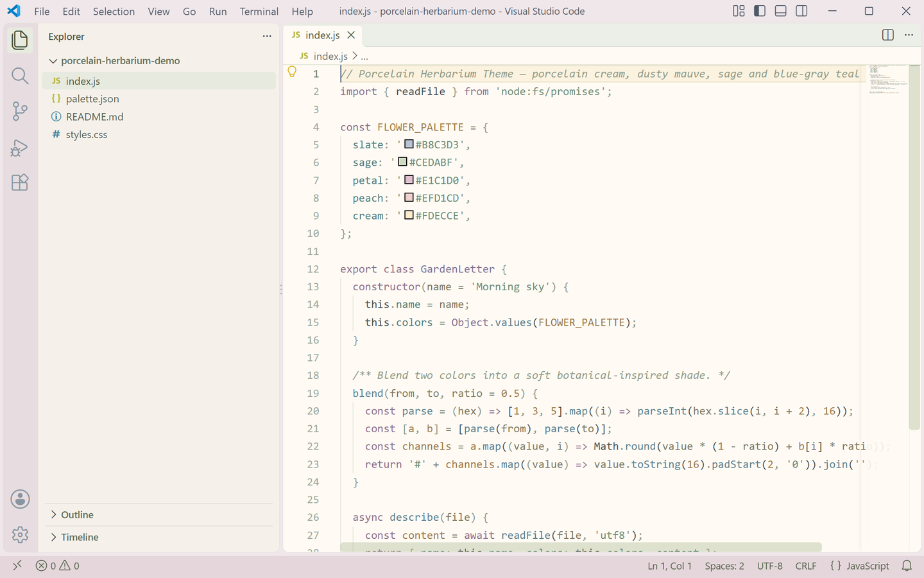The width and height of the screenshot is (924, 578).
Task: Change the UTF-8 file encoding
Action: click(x=770, y=566)
